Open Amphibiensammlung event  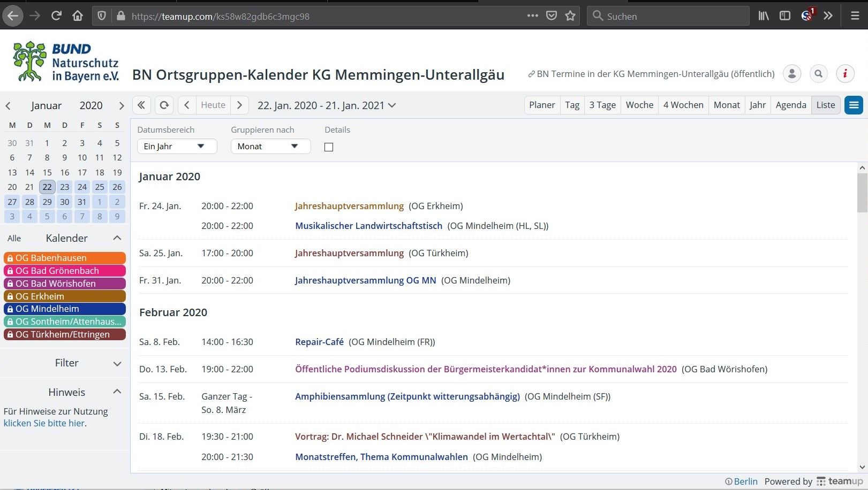(x=407, y=396)
